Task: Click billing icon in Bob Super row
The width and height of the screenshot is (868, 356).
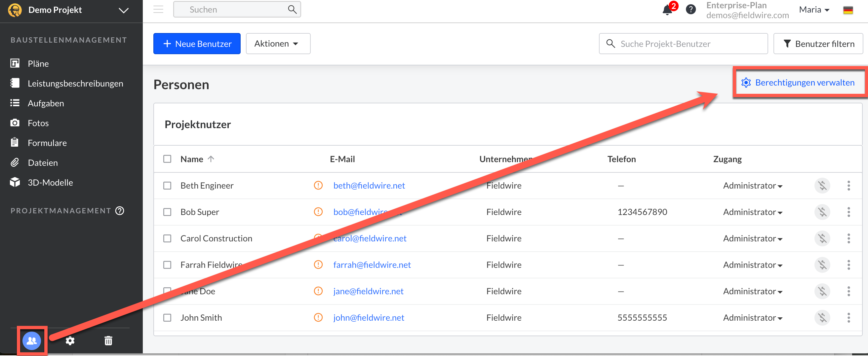Action: pyautogui.click(x=822, y=212)
